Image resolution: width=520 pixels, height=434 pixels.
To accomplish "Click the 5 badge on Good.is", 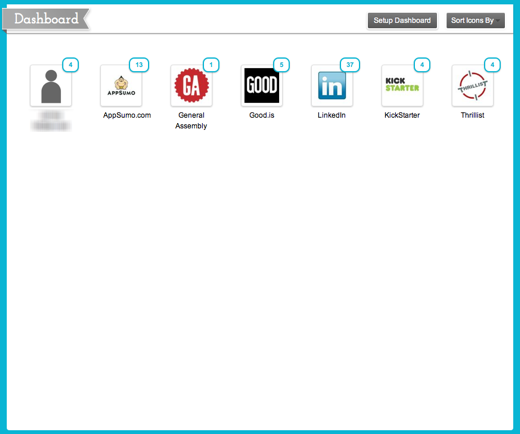I will pyautogui.click(x=281, y=65).
